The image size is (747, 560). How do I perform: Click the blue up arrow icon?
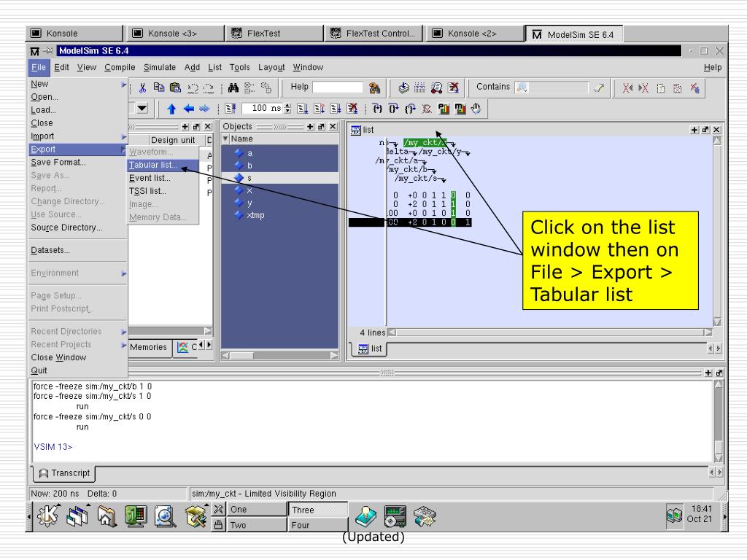tap(172, 109)
